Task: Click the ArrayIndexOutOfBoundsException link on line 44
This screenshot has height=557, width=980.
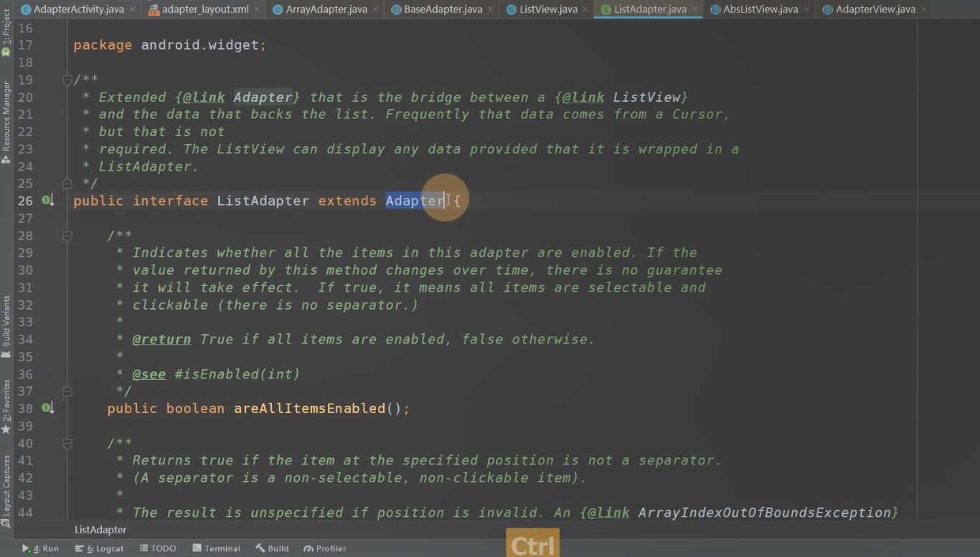Action: pos(764,513)
